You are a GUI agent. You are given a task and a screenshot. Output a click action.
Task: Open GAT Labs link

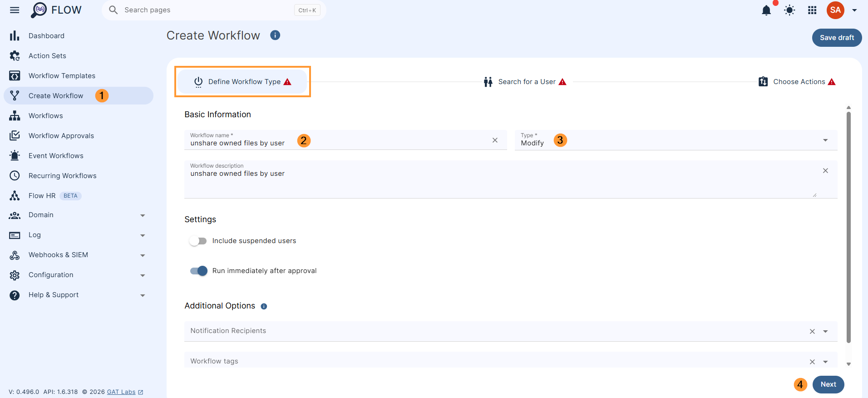[x=125, y=392]
